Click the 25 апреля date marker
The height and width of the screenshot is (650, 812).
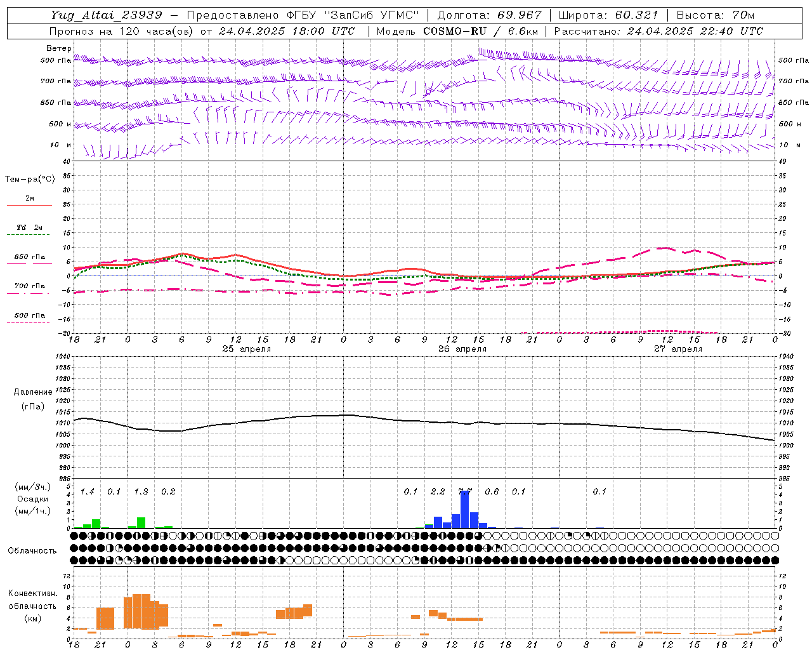246,349
